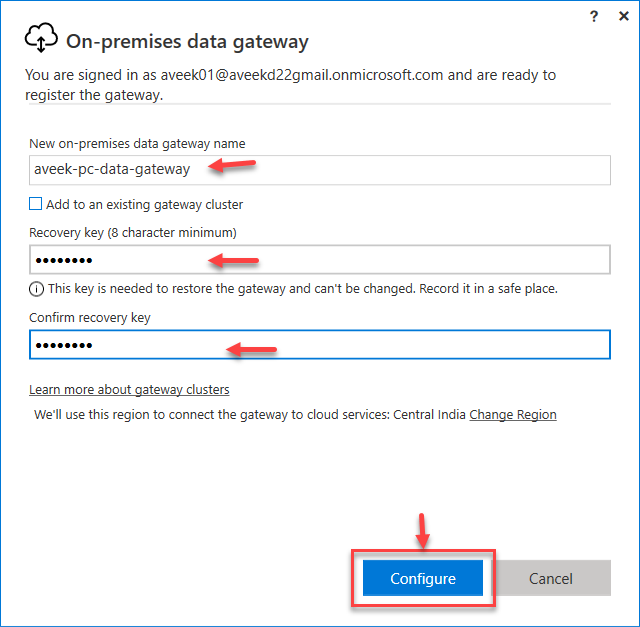The image size is (640, 627).
Task: Close the data gateway dialog
Action: (623, 16)
